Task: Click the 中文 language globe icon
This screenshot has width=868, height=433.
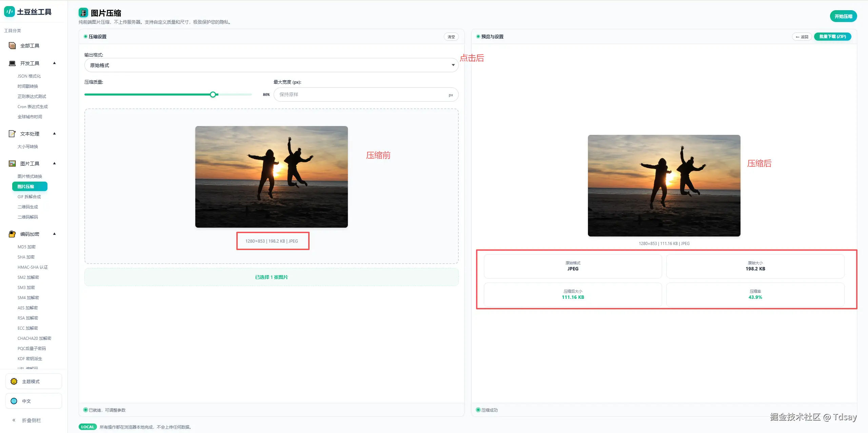Action: [x=14, y=401]
